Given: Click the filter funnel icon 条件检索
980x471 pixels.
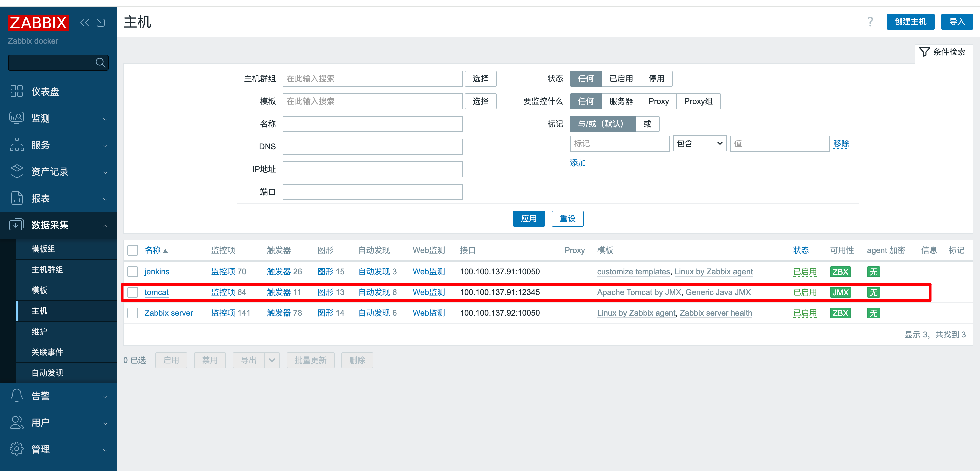Looking at the screenshot, I should 924,52.
